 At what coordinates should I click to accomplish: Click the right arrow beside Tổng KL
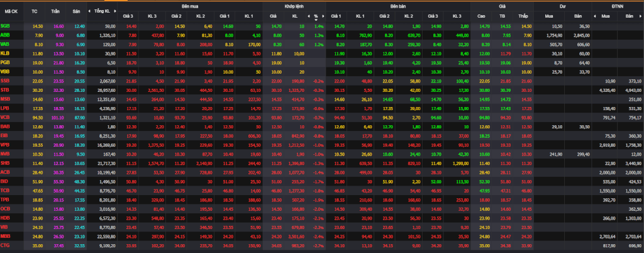(x=116, y=11)
